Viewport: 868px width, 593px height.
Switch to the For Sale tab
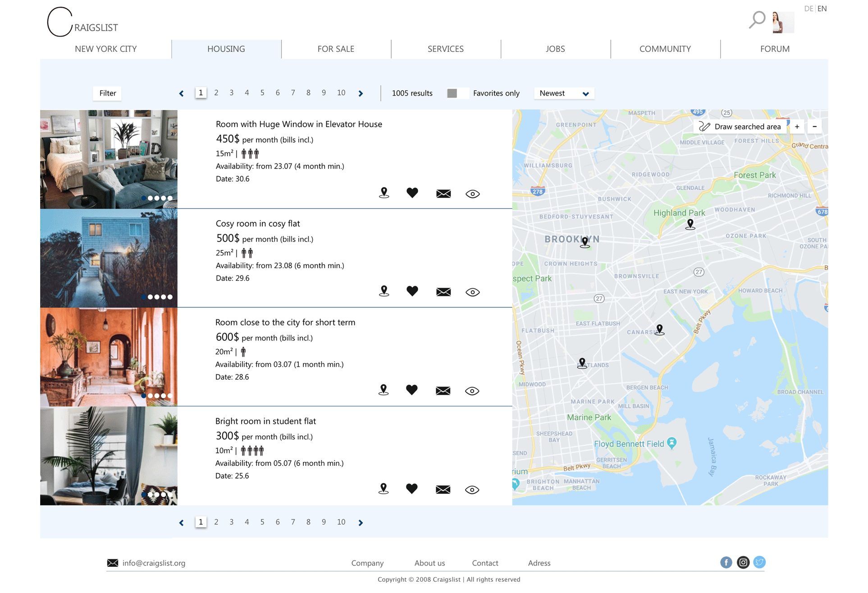(336, 49)
